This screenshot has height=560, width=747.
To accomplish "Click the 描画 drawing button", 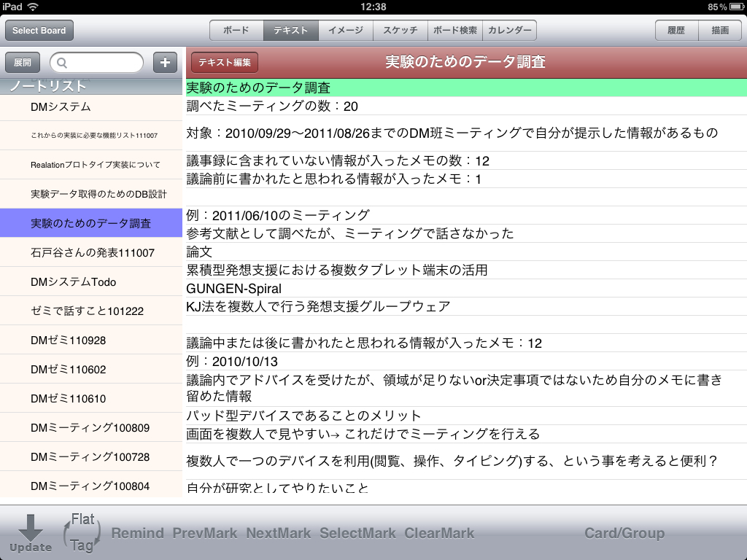I will click(x=719, y=31).
